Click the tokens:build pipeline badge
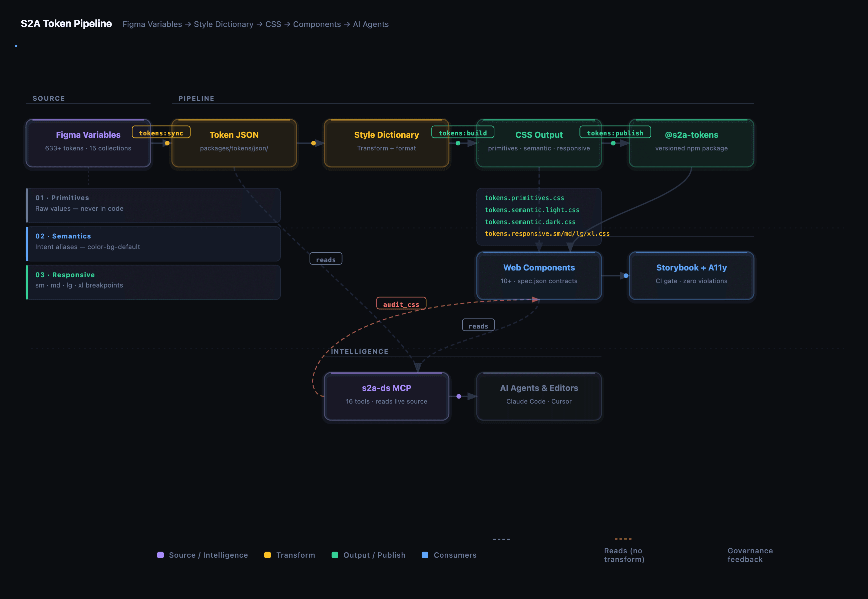Viewport: 868px width, 599px height. point(463,132)
